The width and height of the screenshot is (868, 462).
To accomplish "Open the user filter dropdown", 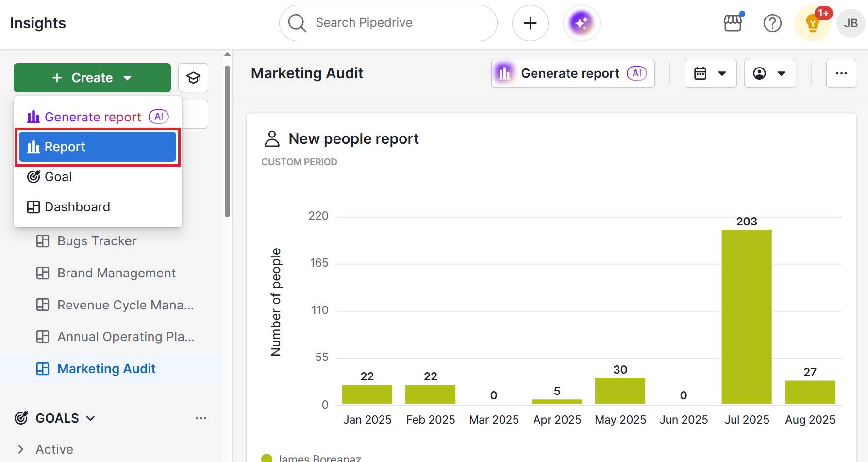I will 769,73.
